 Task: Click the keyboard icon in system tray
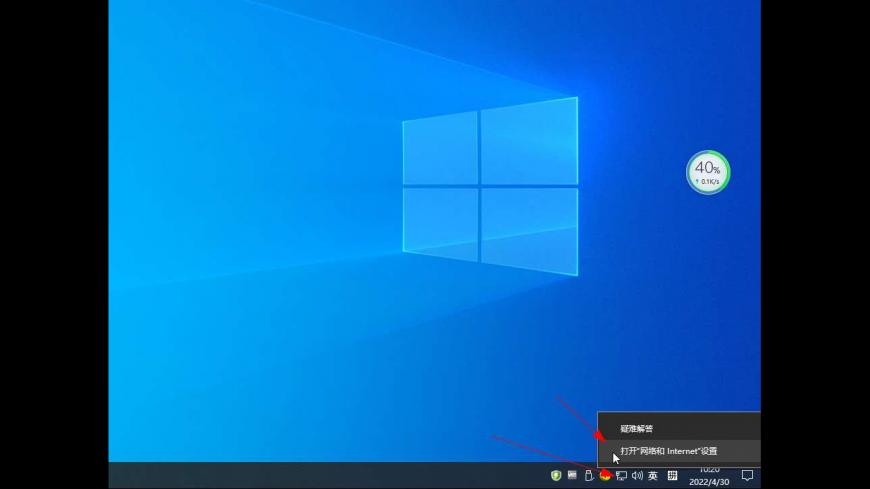click(x=572, y=476)
